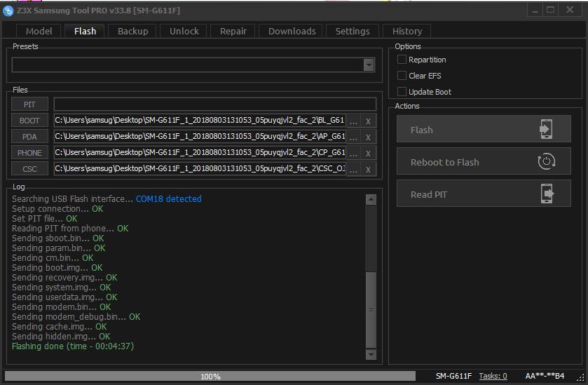The image size is (588, 385).
Task: Minimize the Z3X Samsung Tool window
Action: click(x=535, y=10)
